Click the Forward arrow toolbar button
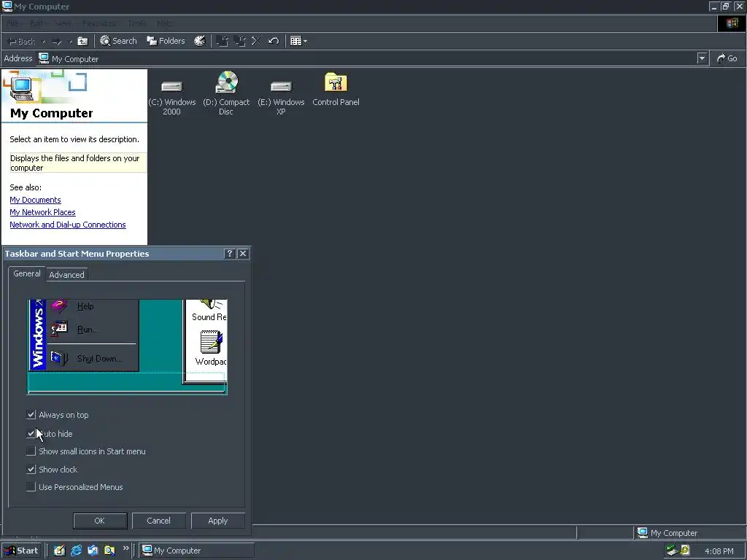Screen dimensions: 747x560 point(57,42)
